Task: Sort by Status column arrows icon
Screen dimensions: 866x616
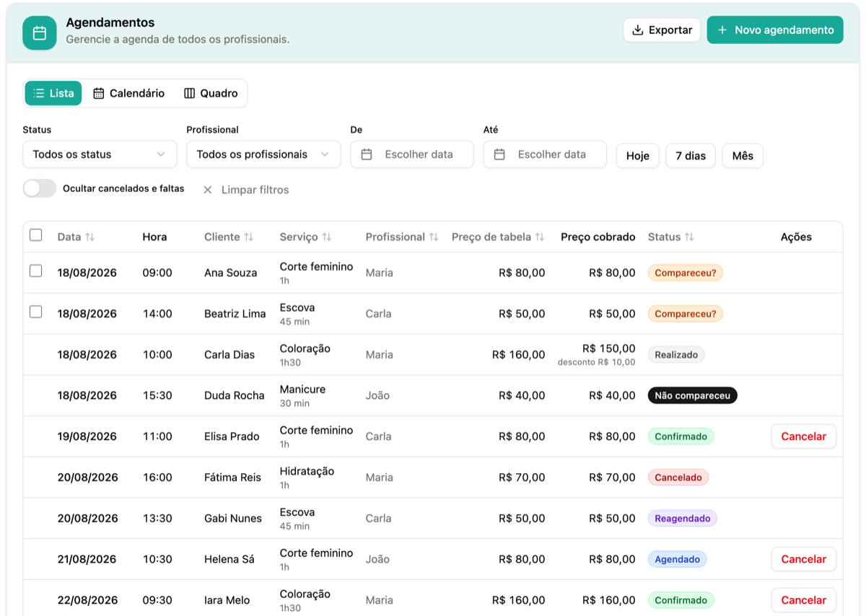Action: pyautogui.click(x=689, y=237)
